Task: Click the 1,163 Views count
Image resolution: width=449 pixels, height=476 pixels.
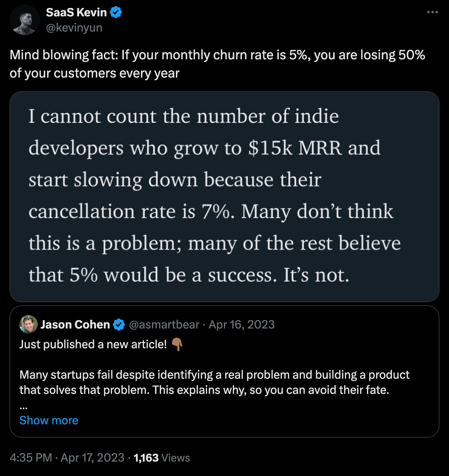Action: click(x=162, y=457)
